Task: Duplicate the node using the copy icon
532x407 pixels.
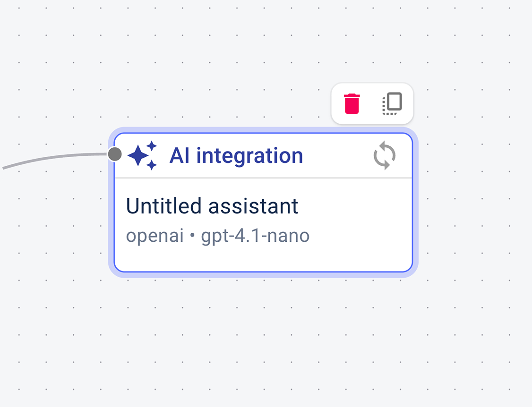Action: 392,104
